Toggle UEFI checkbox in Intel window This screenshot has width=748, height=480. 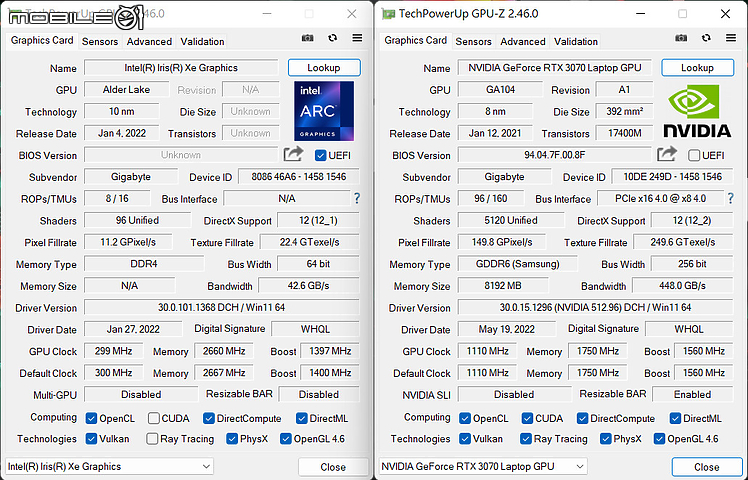coord(321,156)
